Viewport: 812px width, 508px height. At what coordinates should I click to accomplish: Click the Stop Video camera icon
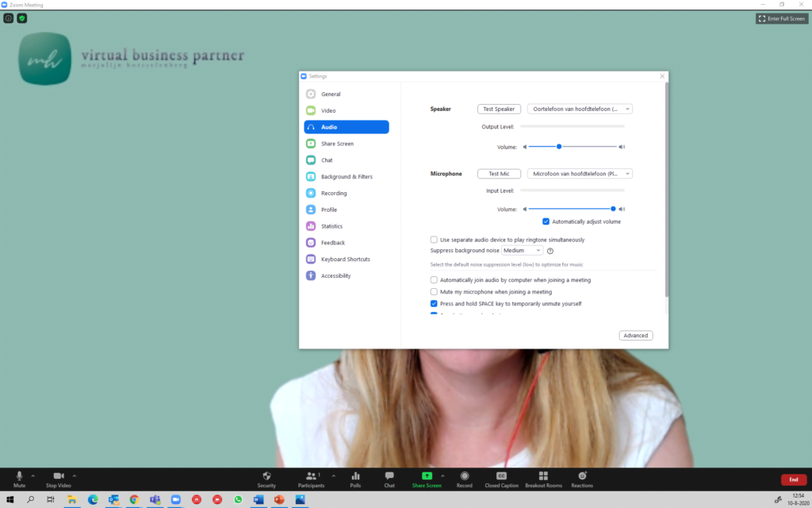58,475
